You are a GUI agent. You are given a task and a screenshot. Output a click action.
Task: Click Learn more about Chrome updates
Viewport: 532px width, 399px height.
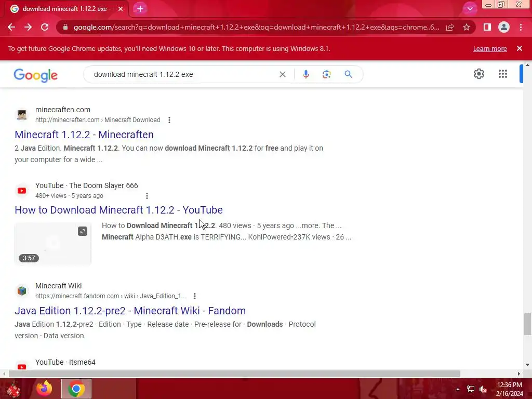(490, 48)
